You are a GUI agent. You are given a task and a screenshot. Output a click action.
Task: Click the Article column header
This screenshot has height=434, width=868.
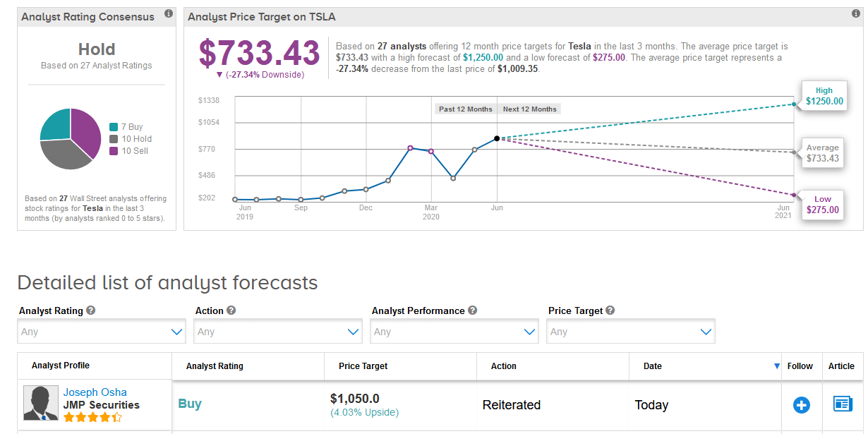pyautogui.click(x=841, y=366)
